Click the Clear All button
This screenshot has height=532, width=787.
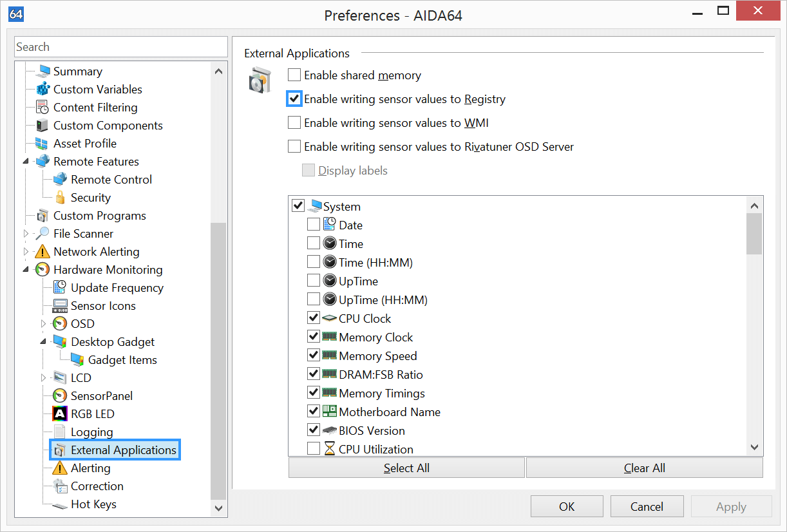point(645,468)
